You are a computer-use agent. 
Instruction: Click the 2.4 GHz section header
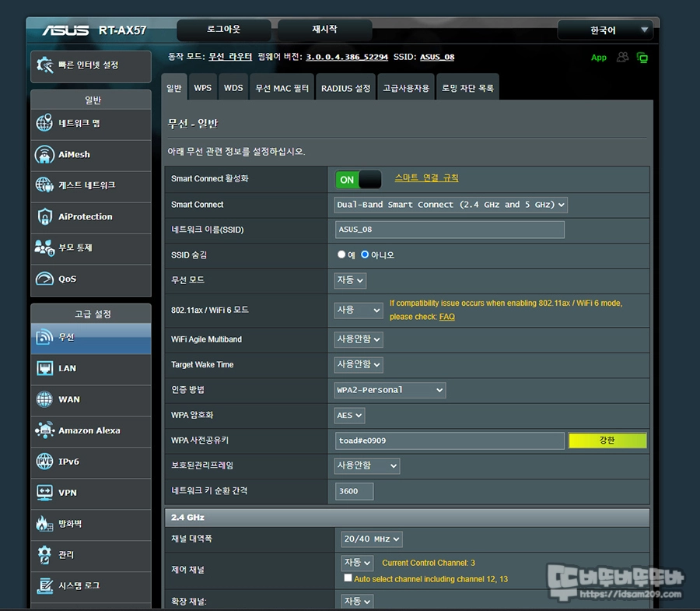[407, 517]
